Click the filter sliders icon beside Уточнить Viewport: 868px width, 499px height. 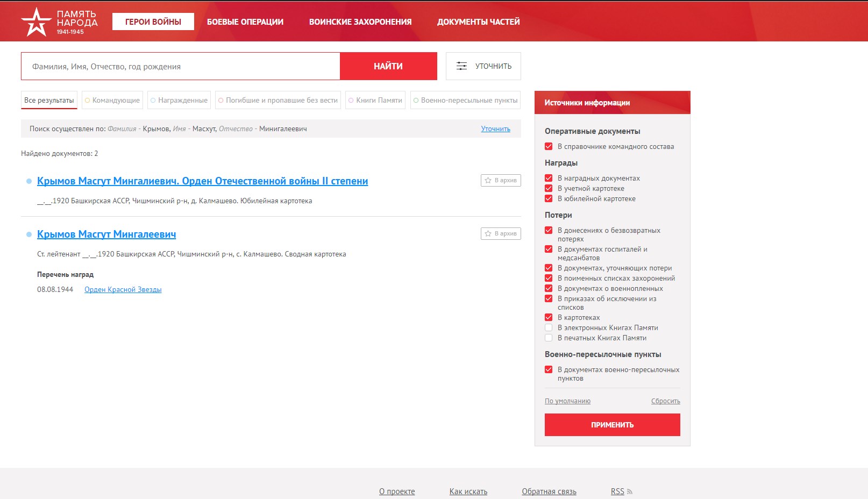(x=461, y=66)
